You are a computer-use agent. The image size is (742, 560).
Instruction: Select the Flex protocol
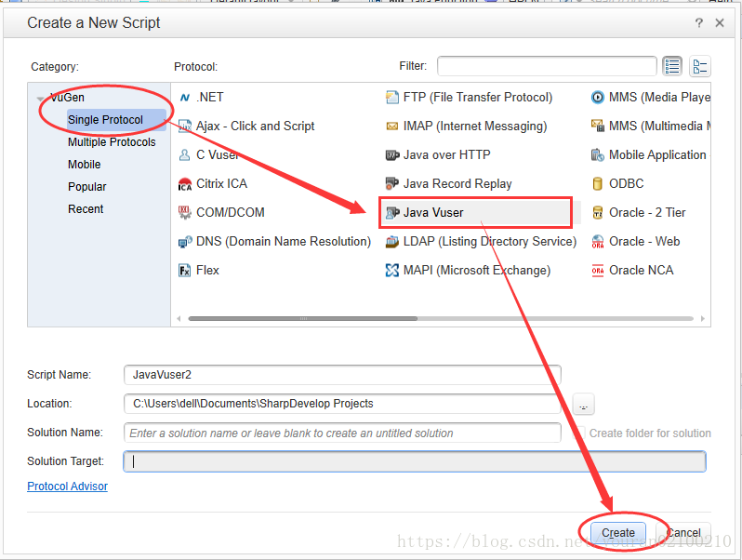[199, 271]
